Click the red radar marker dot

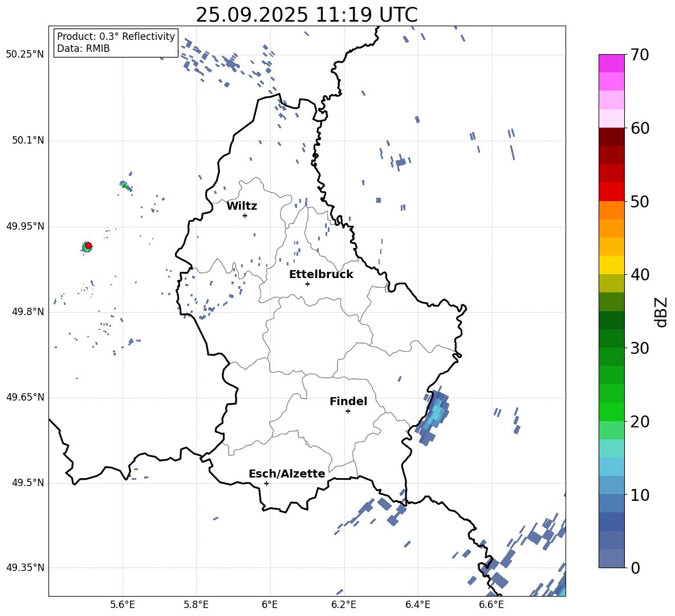pyautogui.click(x=88, y=246)
